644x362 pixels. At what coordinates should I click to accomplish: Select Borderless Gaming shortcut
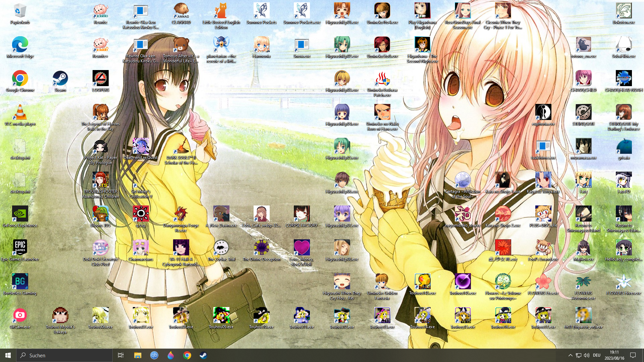pyautogui.click(x=20, y=284)
